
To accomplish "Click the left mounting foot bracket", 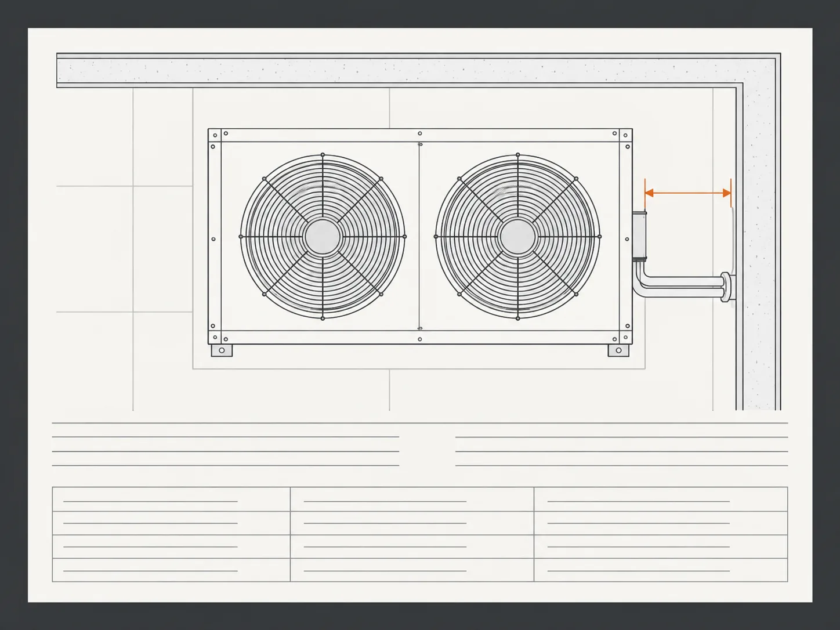I will (x=222, y=350).
